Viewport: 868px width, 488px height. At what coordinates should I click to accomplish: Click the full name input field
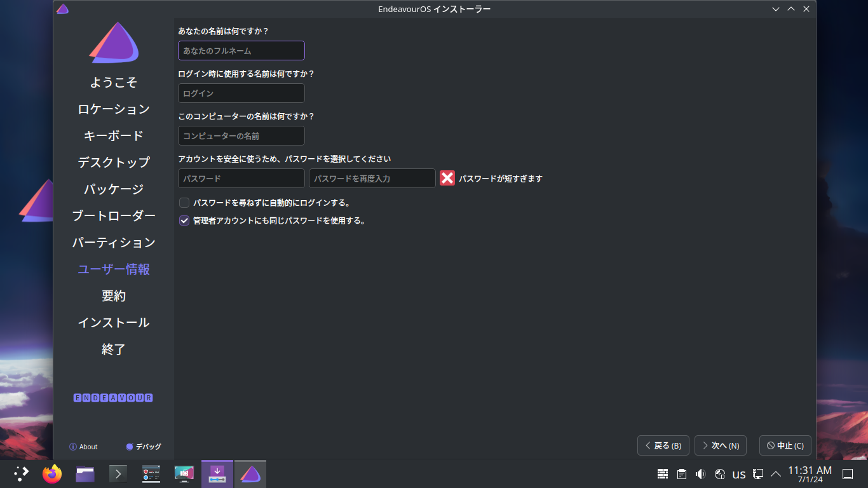coord(241,51)
